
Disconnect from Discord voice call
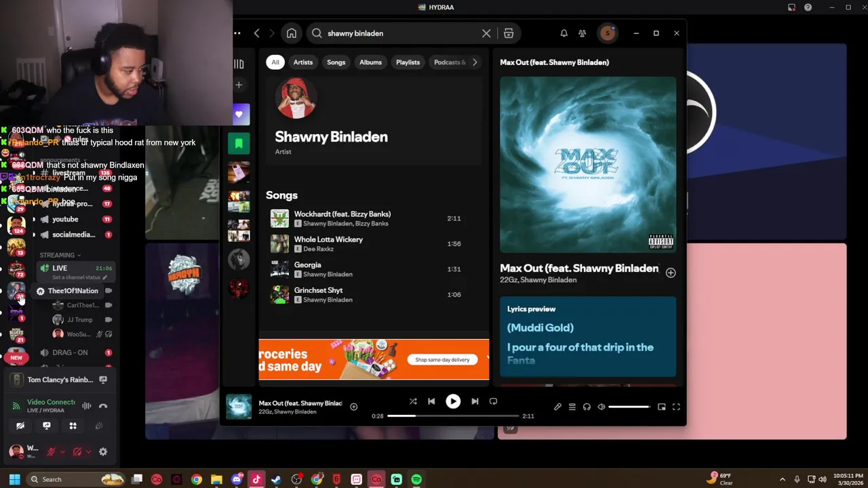[x=103, y=406]
